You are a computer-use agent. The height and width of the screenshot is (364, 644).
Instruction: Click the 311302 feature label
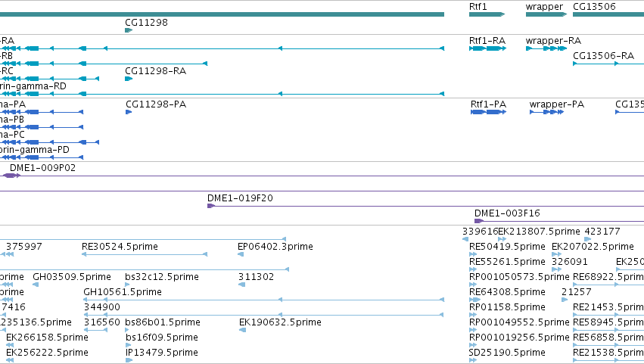[x=256, y=277]
